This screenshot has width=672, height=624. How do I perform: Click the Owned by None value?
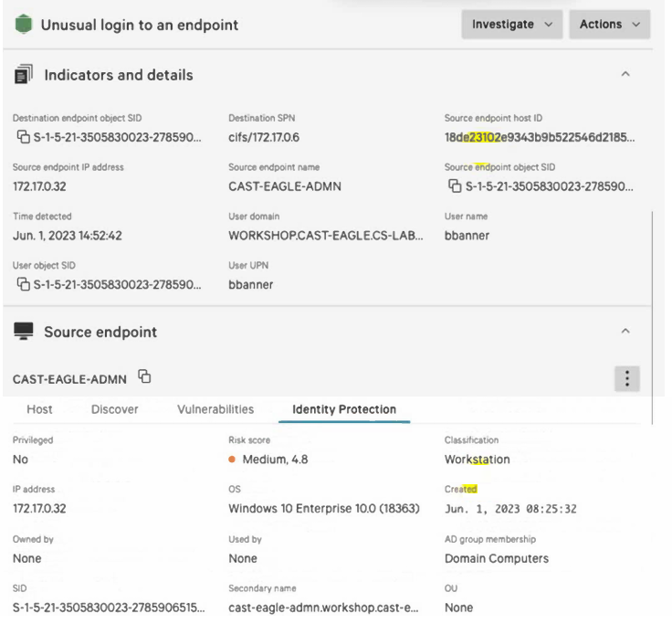coord(27,558)
